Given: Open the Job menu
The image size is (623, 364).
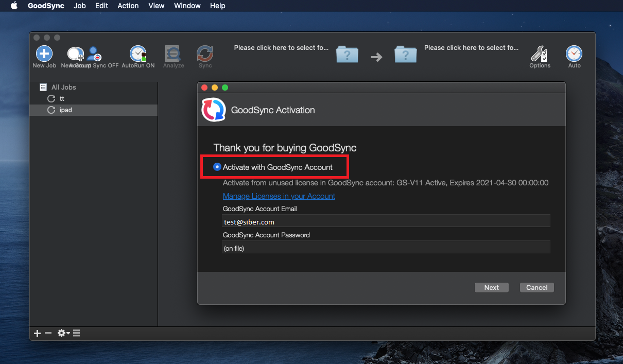Looking at the screenshot, I should [x=80, y=6].
